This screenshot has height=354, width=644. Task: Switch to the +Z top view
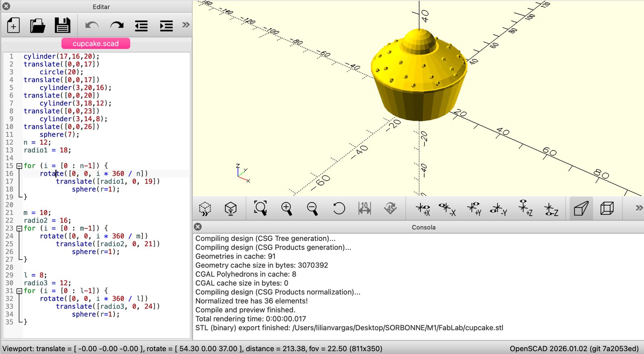coord(525,208)
